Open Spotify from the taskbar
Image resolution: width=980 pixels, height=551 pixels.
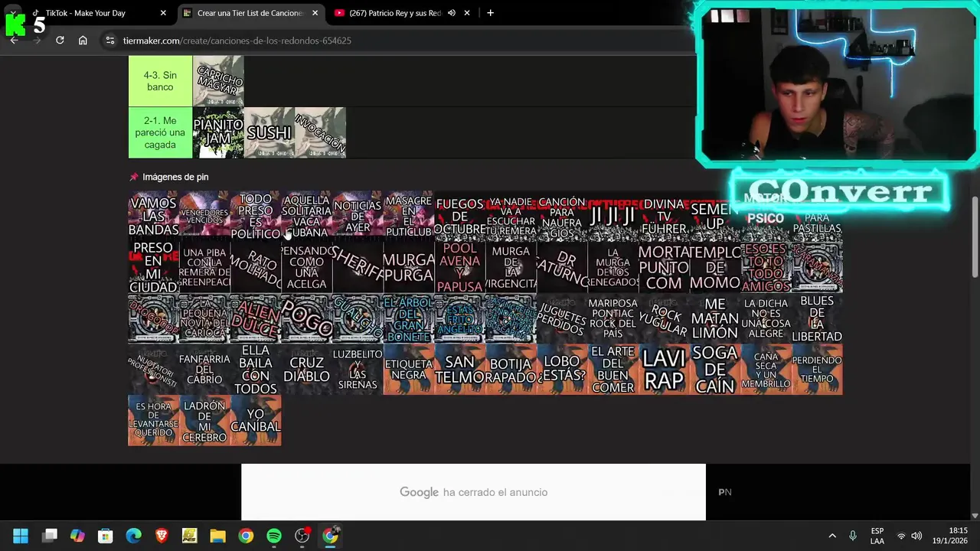click(274, 536)
